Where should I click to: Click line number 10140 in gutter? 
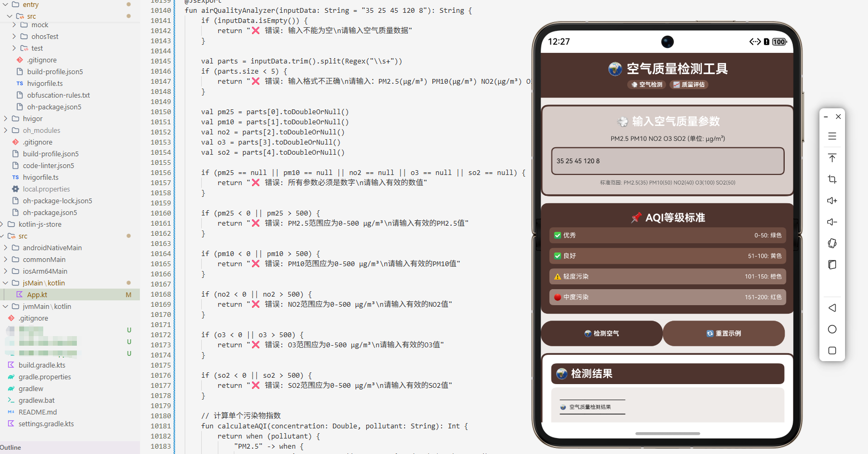[x=161, y=10]
